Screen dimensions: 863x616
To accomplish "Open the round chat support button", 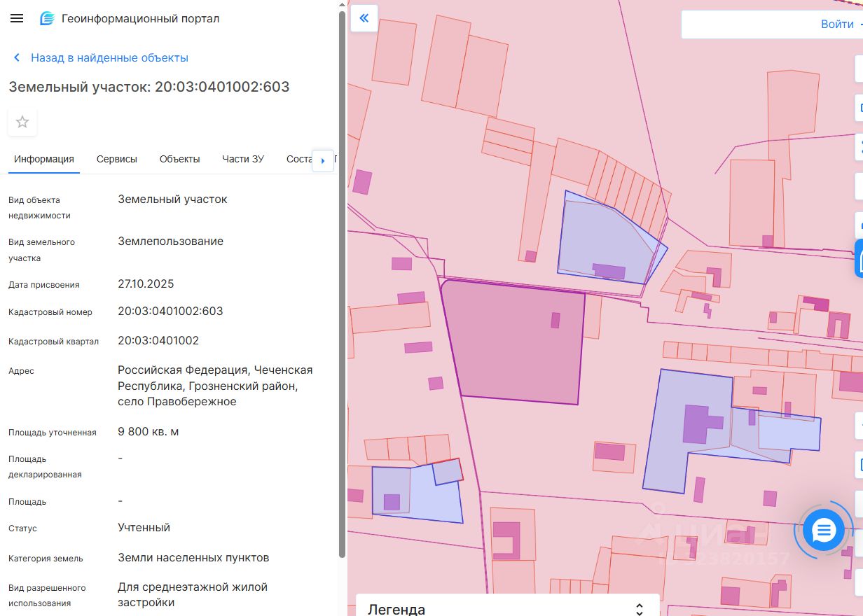I will 824,530.
